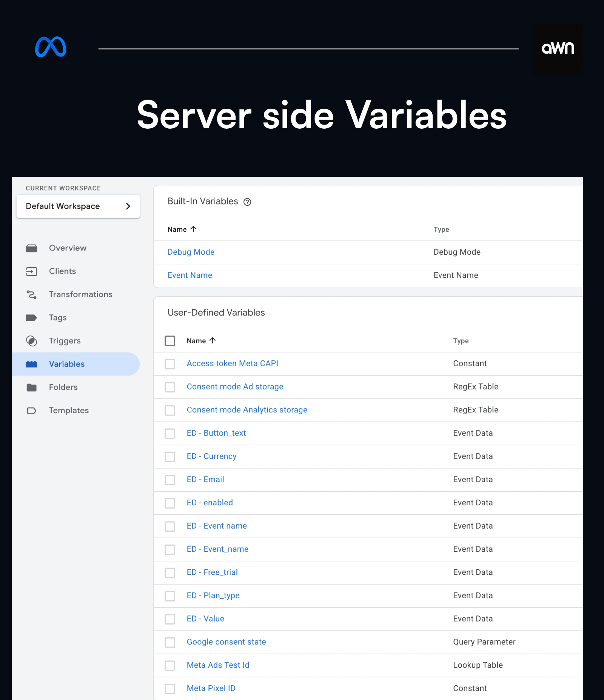Image resolution: width=604 pixels, height=700 pixels.
Task: Select the ED - Email row checkbox
Action: (x=170, y=480)
